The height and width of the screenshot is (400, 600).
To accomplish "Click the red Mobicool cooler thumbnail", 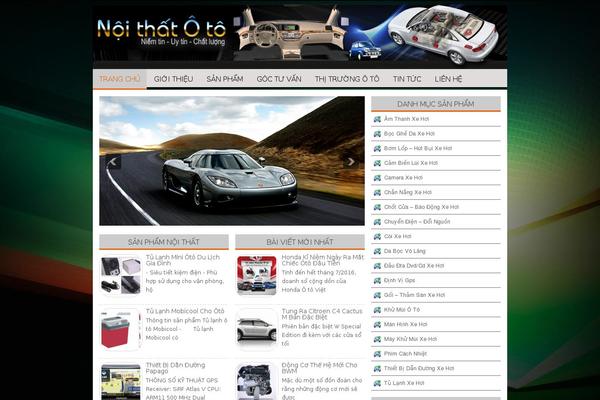I will pos(121,330).
